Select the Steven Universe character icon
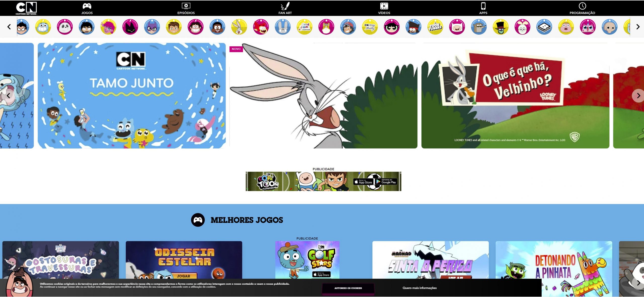The width and height of the screenshot is (644, 297). (x=196, y=27)
